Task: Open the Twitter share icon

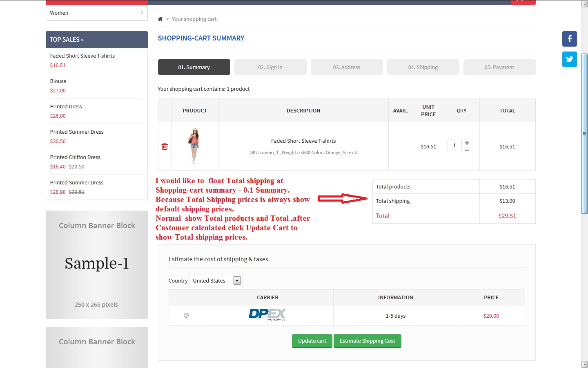Action: pos(569,59)
